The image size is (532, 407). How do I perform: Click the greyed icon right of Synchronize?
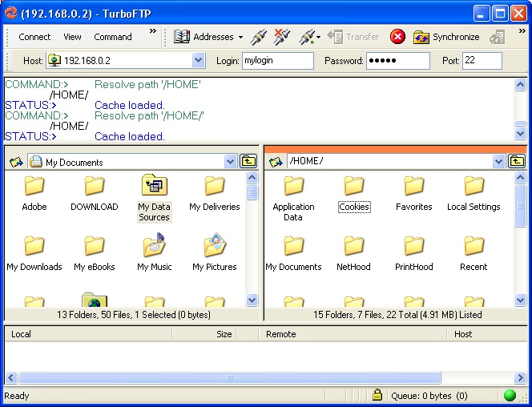click(497, 37)
